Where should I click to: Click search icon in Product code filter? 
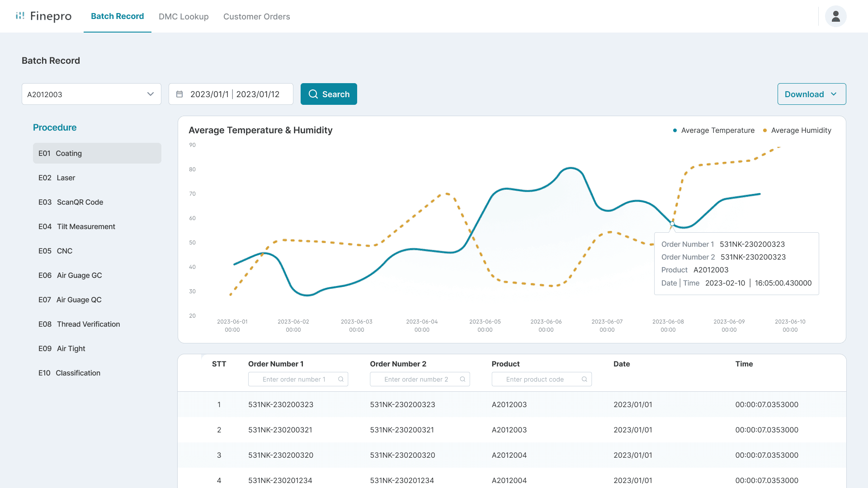pos(584,379)
